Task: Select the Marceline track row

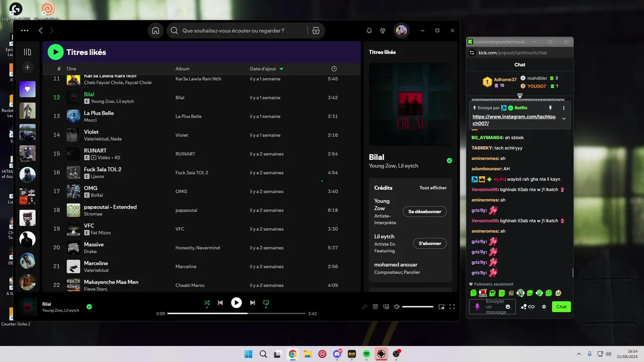Action: click(x=201, y=266)
